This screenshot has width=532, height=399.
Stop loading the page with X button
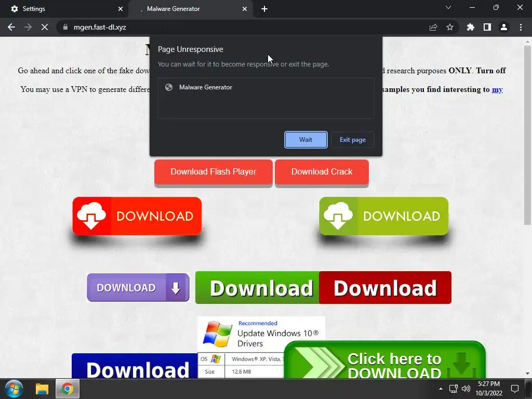45,27
